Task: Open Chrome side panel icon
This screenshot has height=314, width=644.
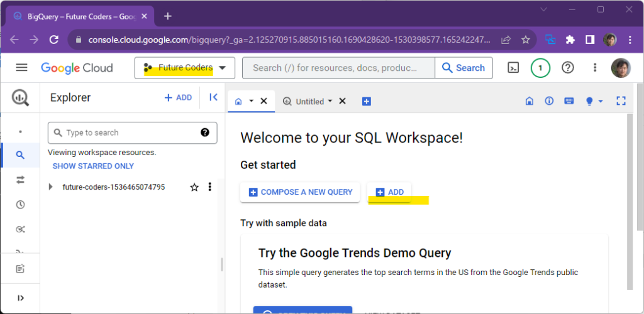Action: [x=590, y=40]
